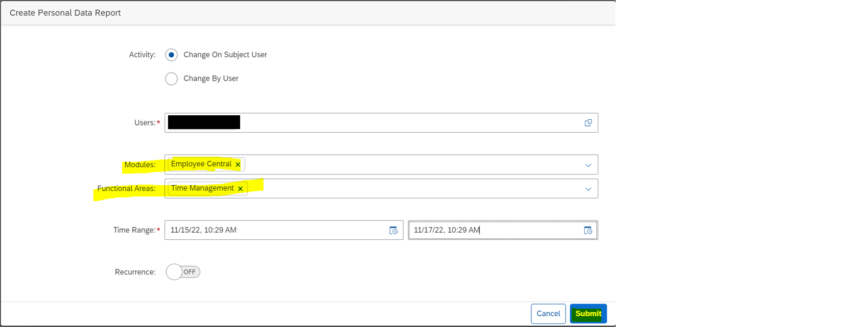Click the Create Personal Data Report title

point(65,13)
